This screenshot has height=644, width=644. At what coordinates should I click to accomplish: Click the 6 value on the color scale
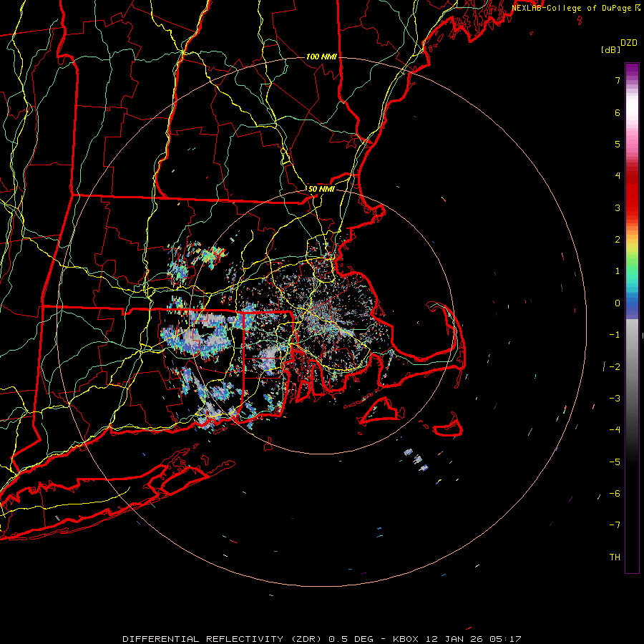pyautogui.click(x=618, y=112)
